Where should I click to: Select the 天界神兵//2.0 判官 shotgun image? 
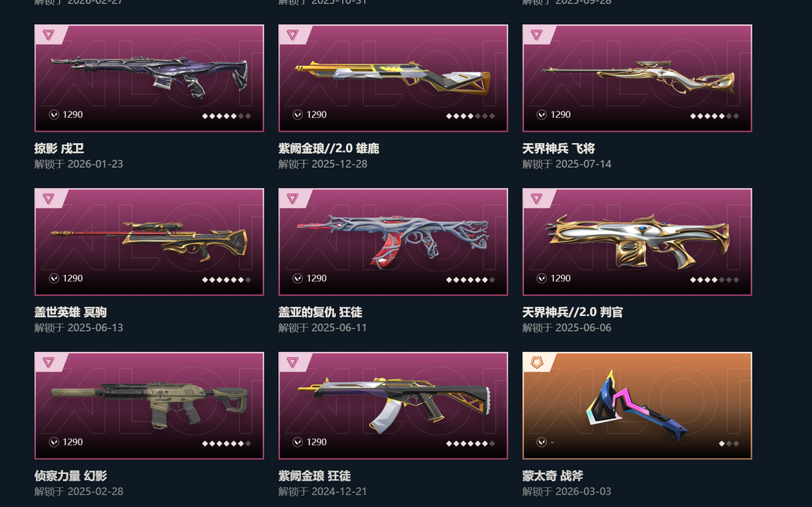[x=638, y=241]
